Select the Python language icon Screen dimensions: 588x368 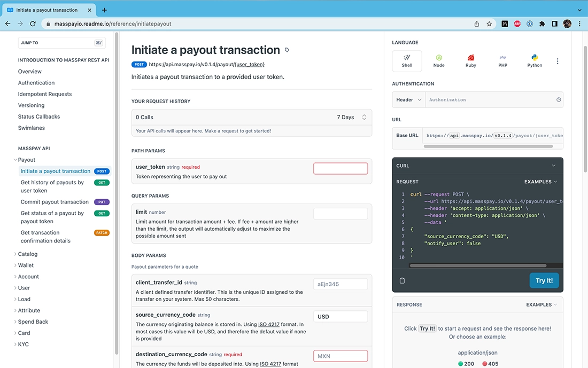pos(535,61)
